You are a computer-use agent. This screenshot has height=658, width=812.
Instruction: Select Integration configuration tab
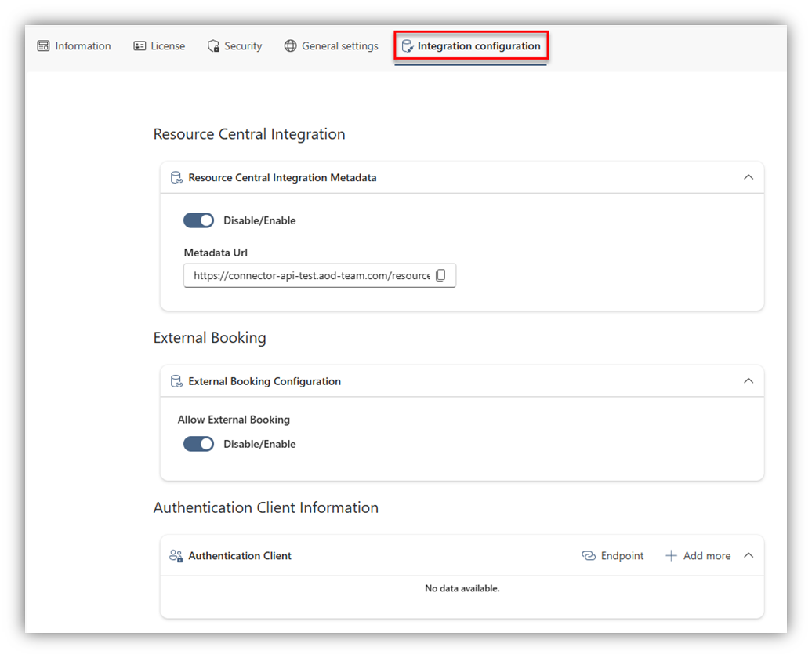[471, 46]
